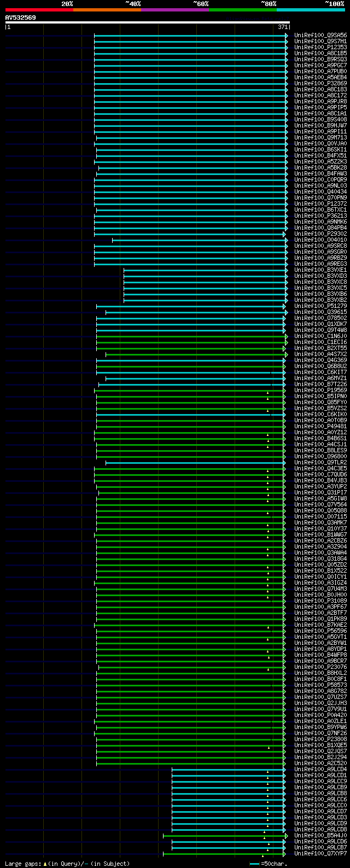Select label UniRef100_P58573
350x868 pixels.
coord(320,685)
